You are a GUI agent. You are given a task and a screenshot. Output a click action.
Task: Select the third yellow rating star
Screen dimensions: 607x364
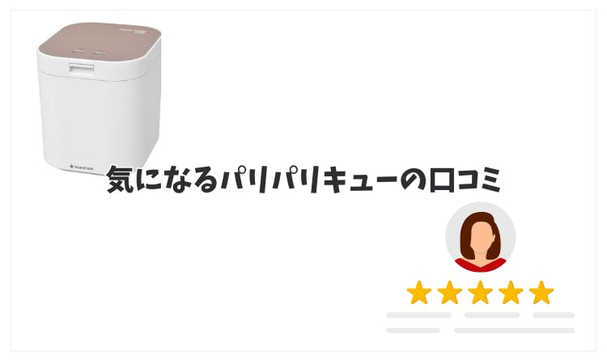481,293
